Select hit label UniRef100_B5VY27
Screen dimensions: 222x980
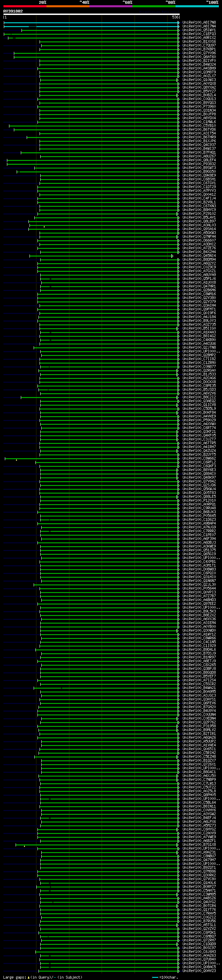199,91
